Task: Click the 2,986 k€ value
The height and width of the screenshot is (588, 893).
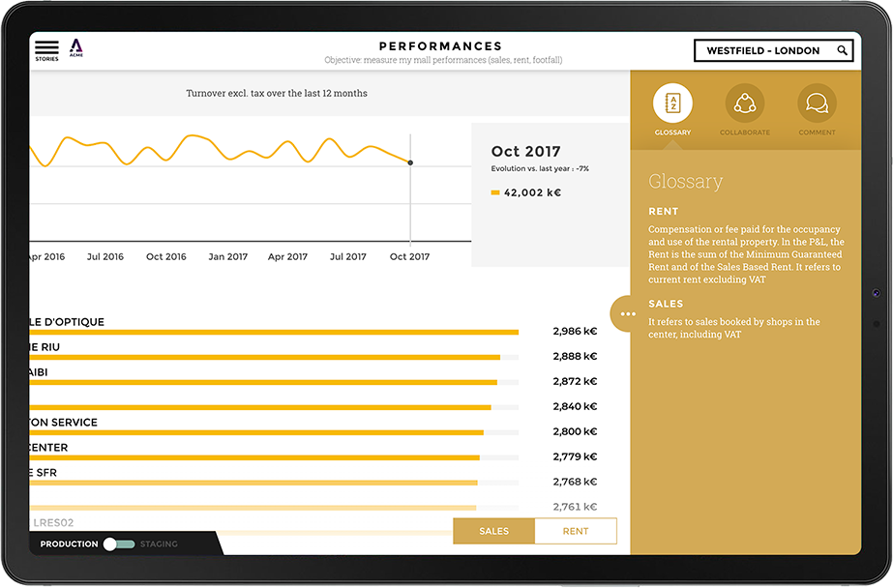Action: 575,332
